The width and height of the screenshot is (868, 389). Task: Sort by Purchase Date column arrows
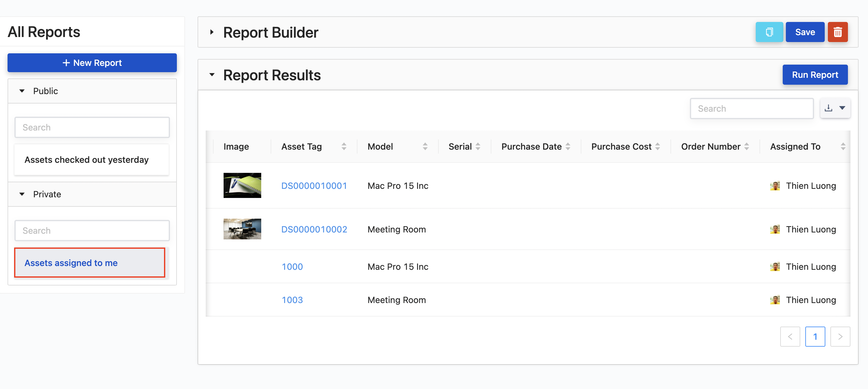coord(568,146)
